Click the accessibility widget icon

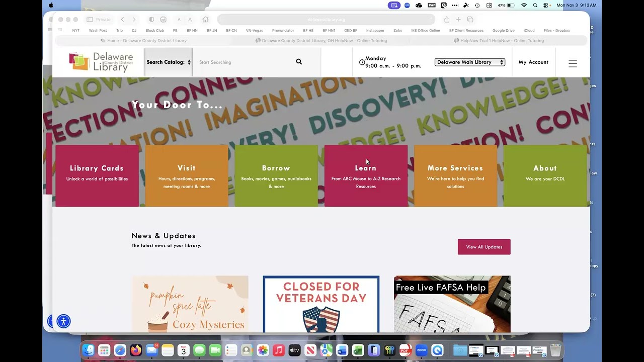pyautogui.click(x=63, y=321)
